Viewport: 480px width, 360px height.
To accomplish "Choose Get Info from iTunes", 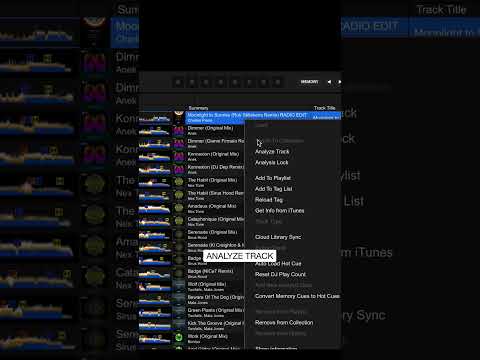I will pos(279,211).
